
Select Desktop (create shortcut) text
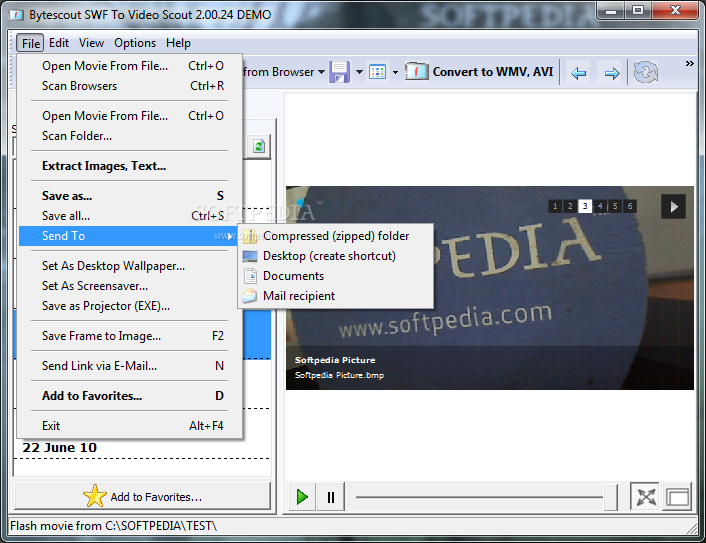(329, 256)
